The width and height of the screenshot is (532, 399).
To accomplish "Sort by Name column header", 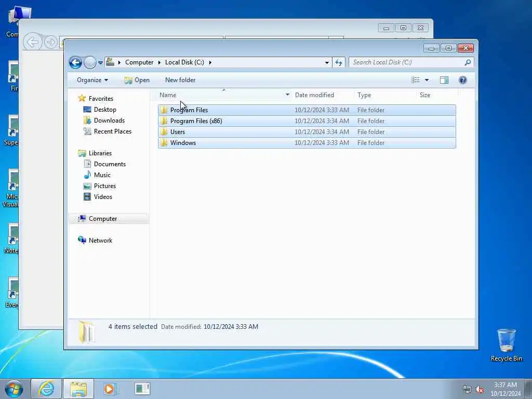I will [168, 95].
